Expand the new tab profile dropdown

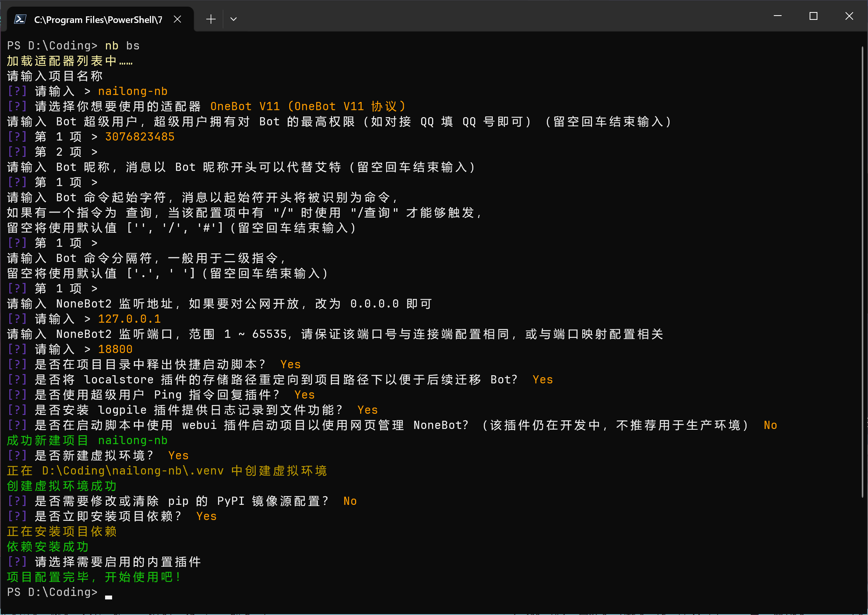pos(234,19)
